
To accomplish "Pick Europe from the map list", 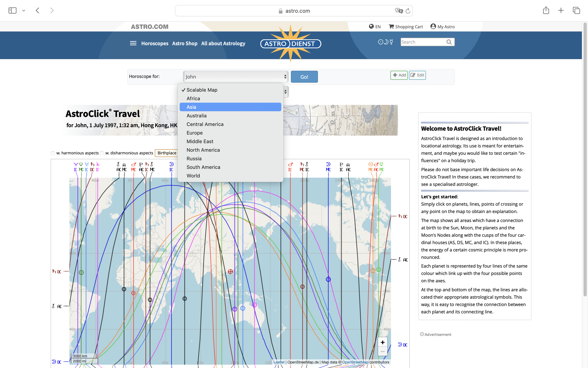I will pyautogui.click(x=230, y=133).
